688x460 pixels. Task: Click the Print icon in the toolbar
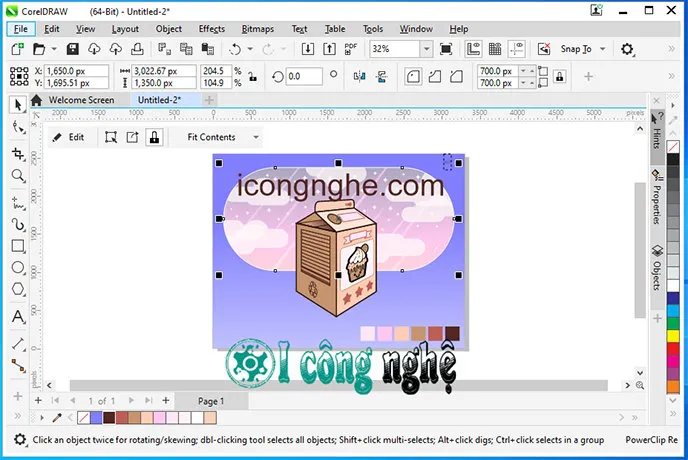click(137, 49)
